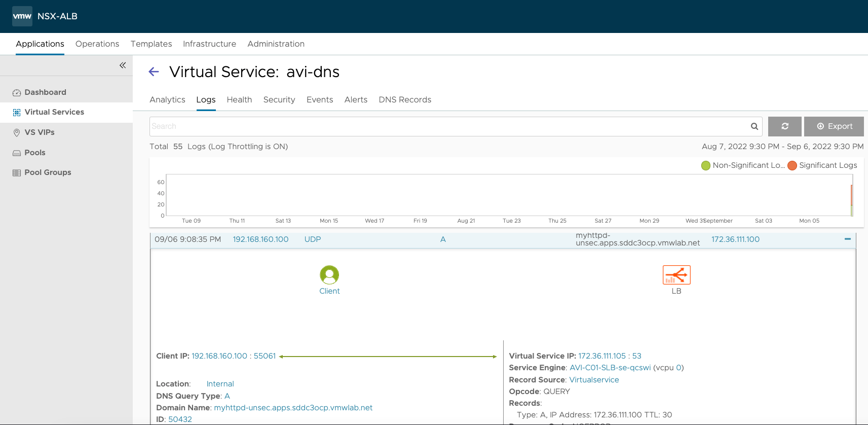Click the Virtualservice record source link
The image size is (868, 425).
(594, 380)
